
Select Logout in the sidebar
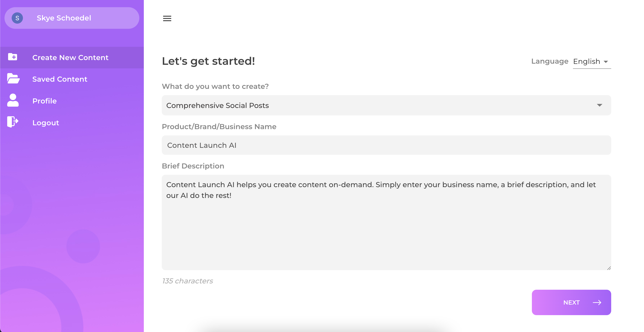pos(45,123)
